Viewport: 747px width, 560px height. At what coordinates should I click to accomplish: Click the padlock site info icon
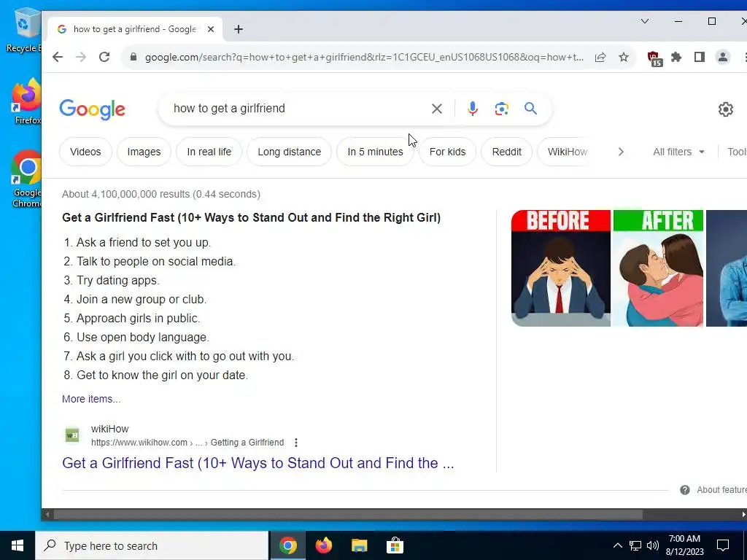pos(133,57)
